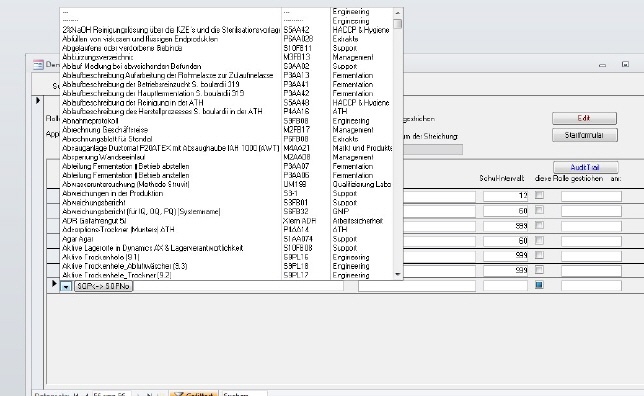The width and height of the screenshot is (644, 396).
Task: Click the 'am:' date field in the row with 12
Action: click(591, 196)
